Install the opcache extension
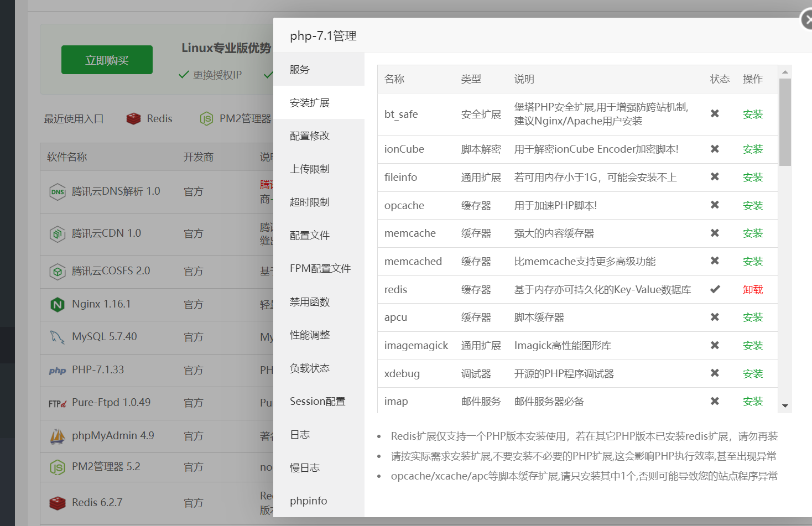This screenshot has height=526, width=812. tap(753, 205)
